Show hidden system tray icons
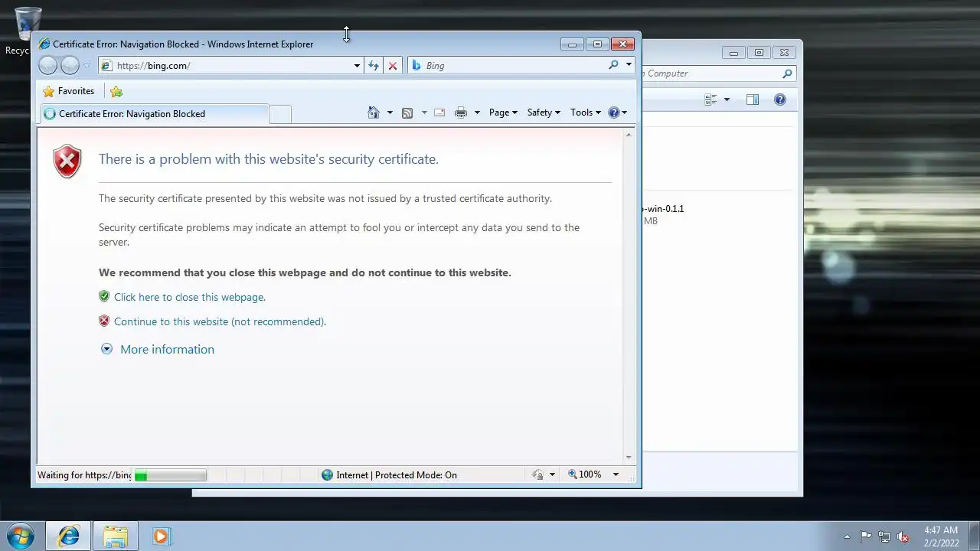The width and height of the screenshot is (980, 551). click(847, 536)
